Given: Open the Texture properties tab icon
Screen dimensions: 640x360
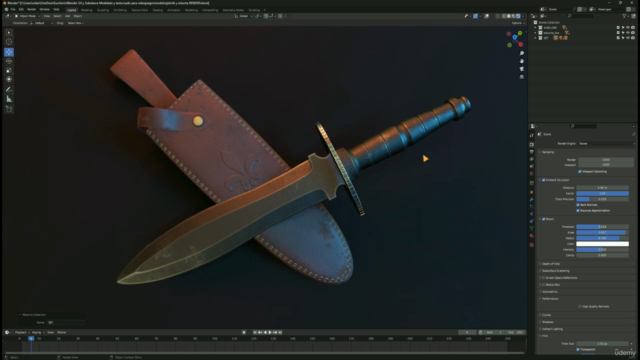Looking at the screenshot, I should click(531, 245).
